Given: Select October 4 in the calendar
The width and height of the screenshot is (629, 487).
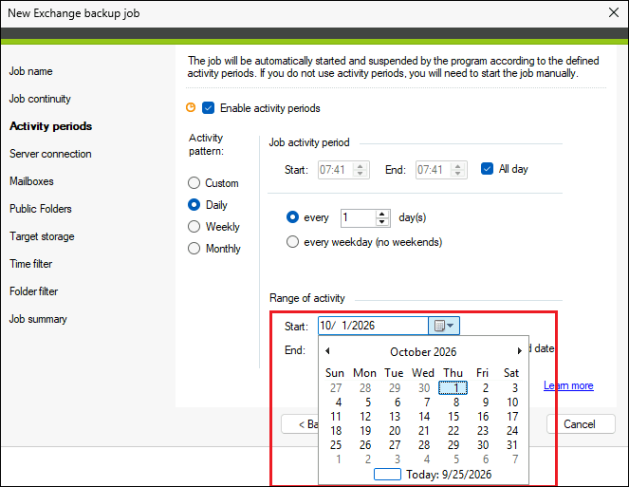Looking at the screenshot, I should coord(339,402).
